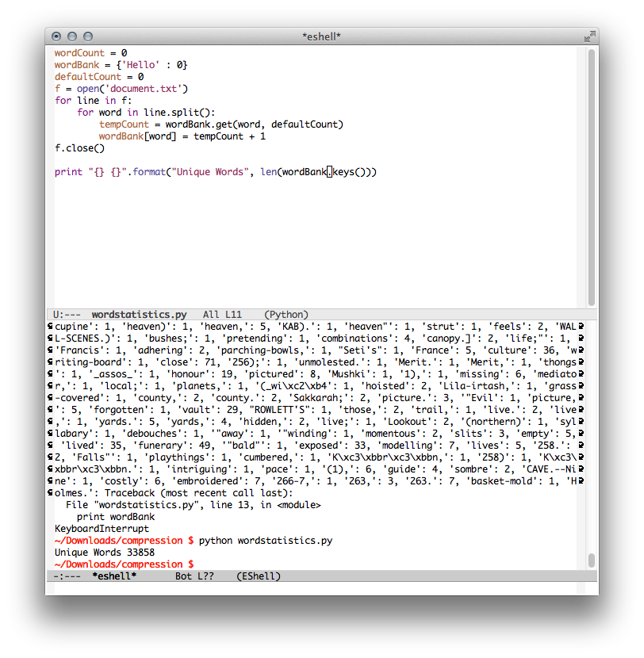Click the *eshell* window title
Viewport: 644px width, 658px height.
point(321,37)
